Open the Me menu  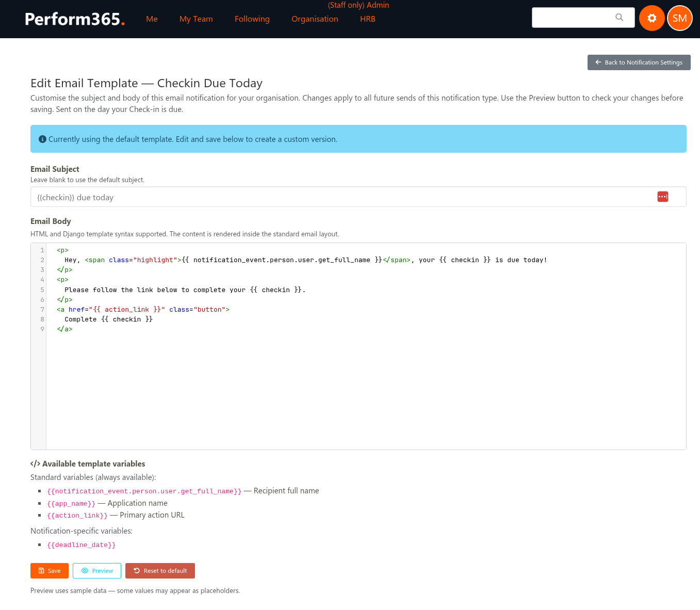[152, 19]
